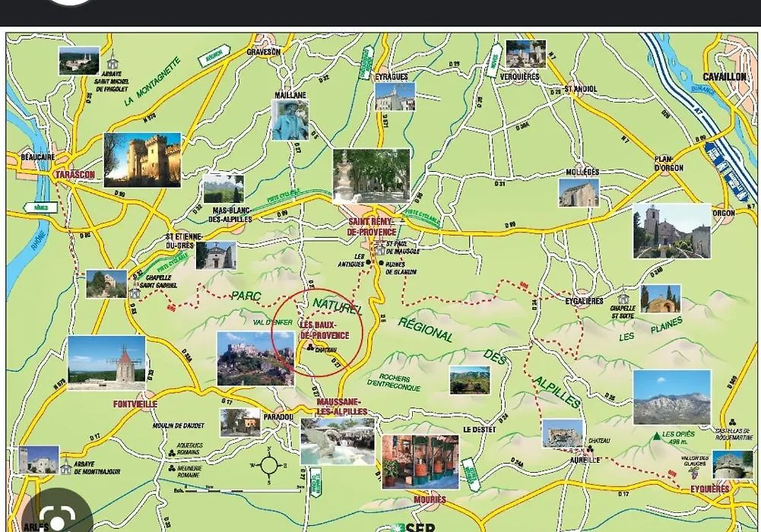Open the Montmajour abbey photo near Arles
Screen dimensions: 761x532
39,460
